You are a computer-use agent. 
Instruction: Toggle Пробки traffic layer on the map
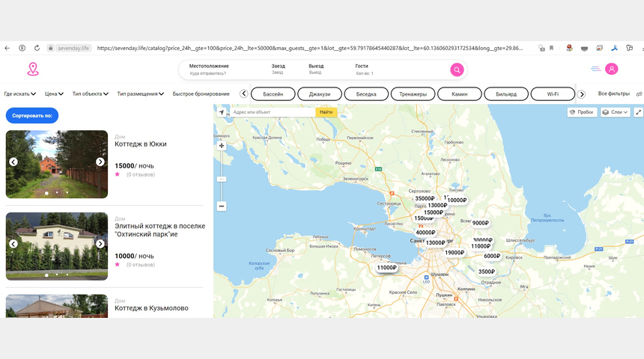(582, 112)
